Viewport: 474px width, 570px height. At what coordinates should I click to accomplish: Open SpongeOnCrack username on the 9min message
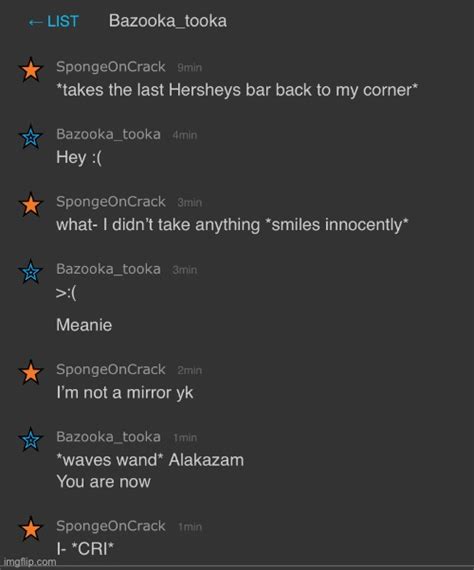(111, 67)
